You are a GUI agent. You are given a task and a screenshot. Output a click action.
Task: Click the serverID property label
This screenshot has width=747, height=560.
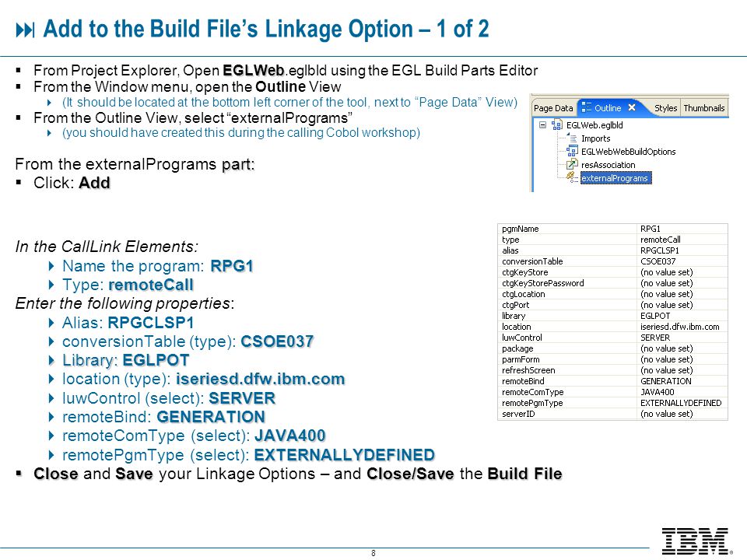click(x=518, y=414)
